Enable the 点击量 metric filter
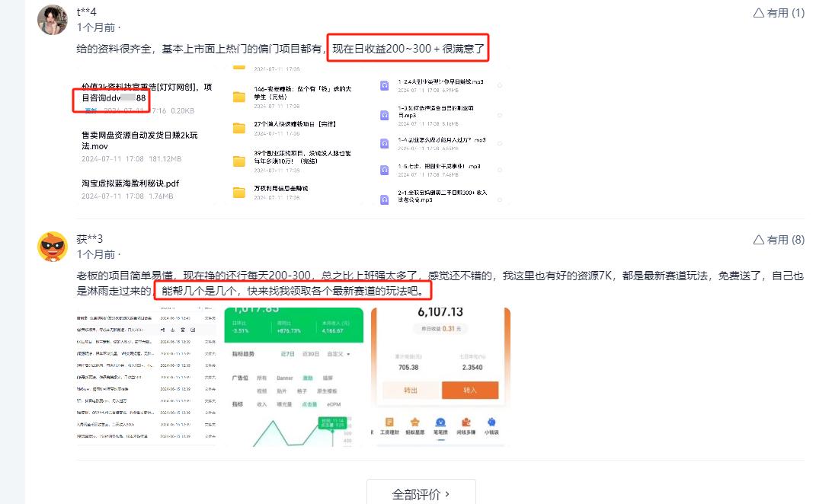This screenshot has width=816, height=504. (x=309, y=403)
